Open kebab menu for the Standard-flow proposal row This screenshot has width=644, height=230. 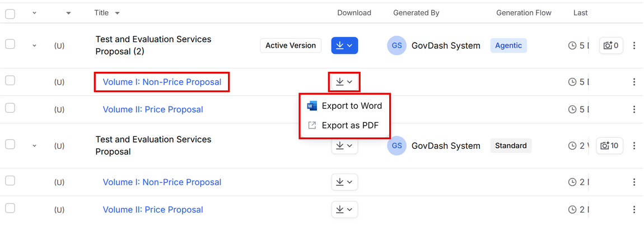pyautogui.click(x=634, y=146)
